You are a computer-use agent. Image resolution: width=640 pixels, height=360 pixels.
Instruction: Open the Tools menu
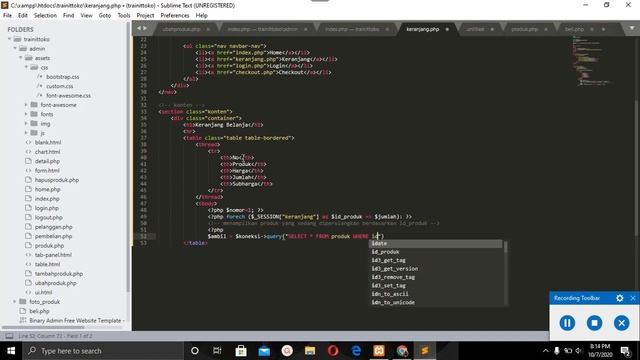point(124,16)
